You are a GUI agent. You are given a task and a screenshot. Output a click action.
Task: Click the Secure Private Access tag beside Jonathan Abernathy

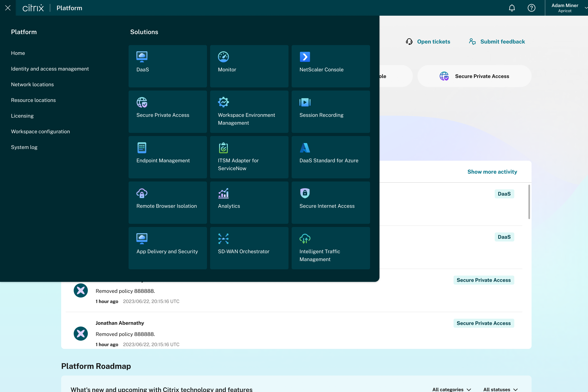coord(484,323)
